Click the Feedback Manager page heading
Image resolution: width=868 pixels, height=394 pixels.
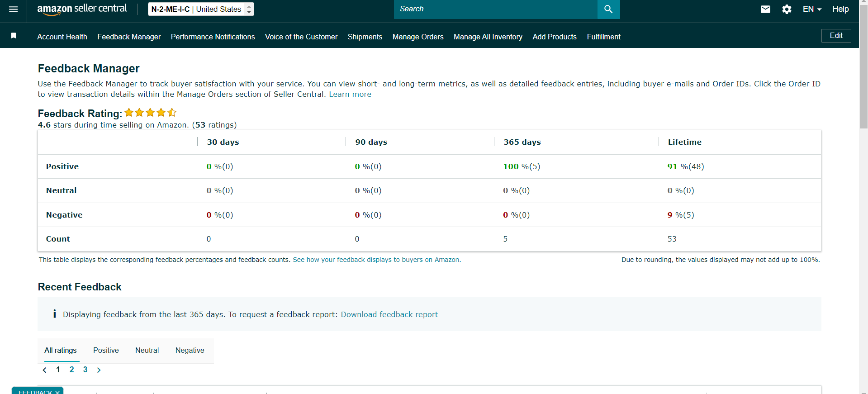coord(89,68)
